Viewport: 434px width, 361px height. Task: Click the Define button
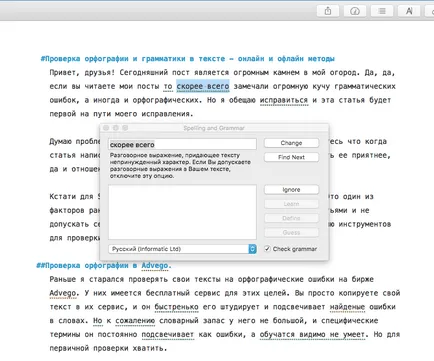pyautogui.click(x=291, y=218)
